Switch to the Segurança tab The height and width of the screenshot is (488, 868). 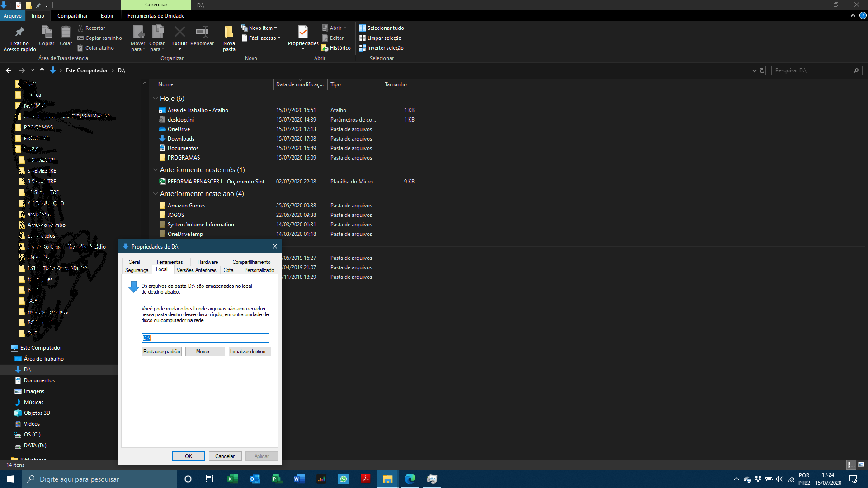point(136,270)
